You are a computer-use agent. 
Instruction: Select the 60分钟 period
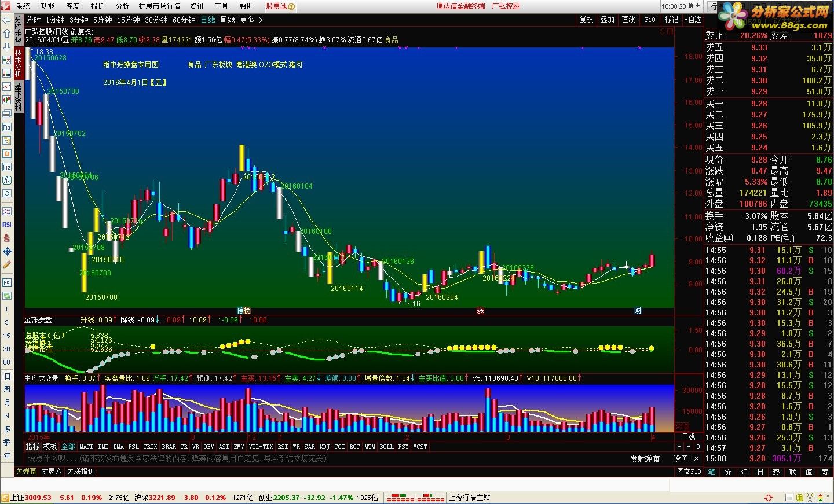tap(184, 20)
